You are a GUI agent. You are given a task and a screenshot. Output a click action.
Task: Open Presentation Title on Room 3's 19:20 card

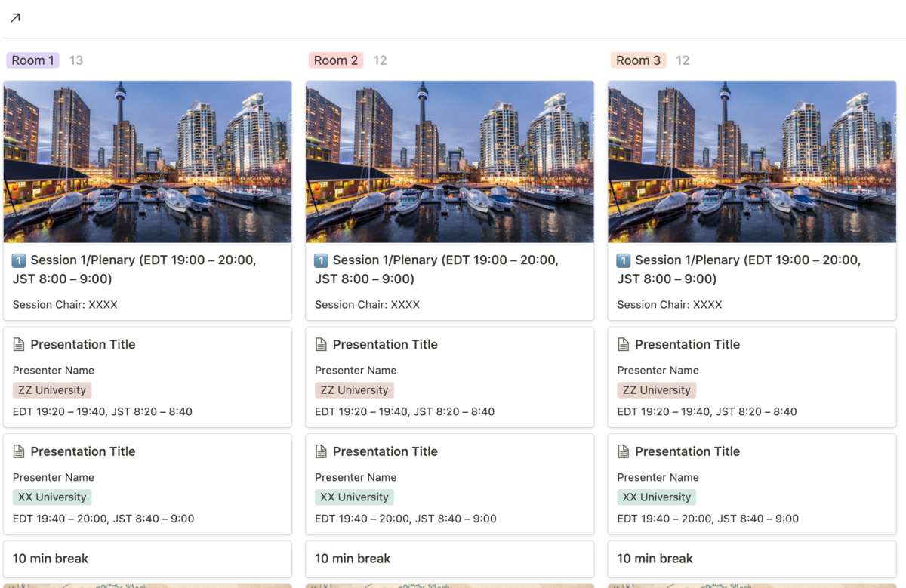pyautogui.click(x=688, y=344)
